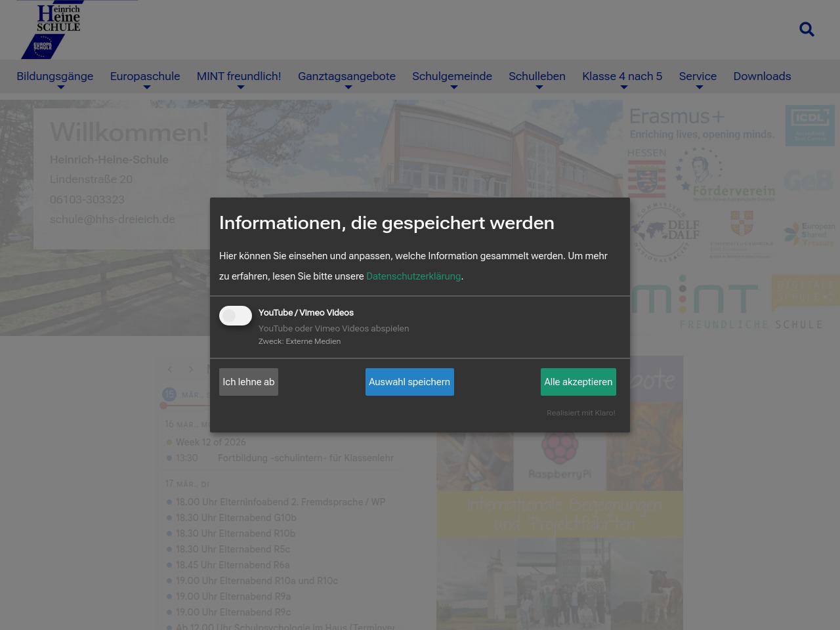Open the Downloads menu item
This screenshot has height=630, width=840.
coord(762,77)
